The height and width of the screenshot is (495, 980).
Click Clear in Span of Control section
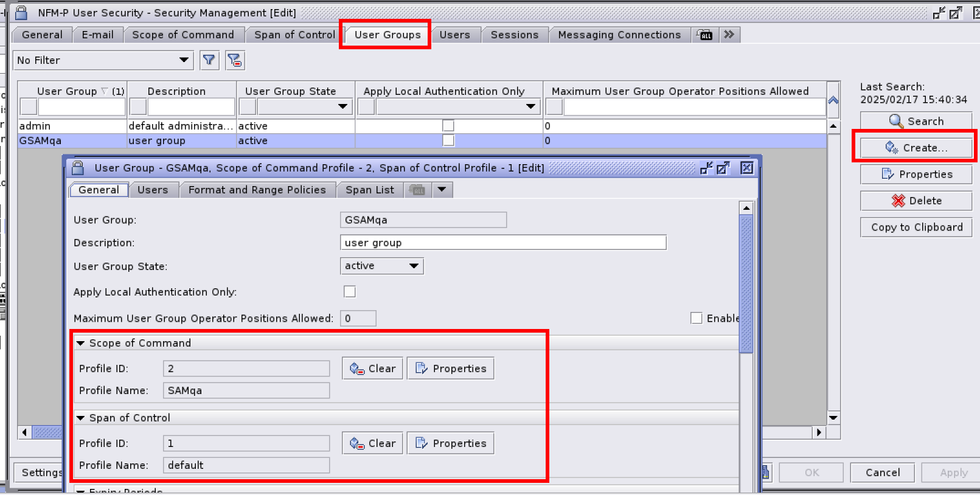pos(372,443)
